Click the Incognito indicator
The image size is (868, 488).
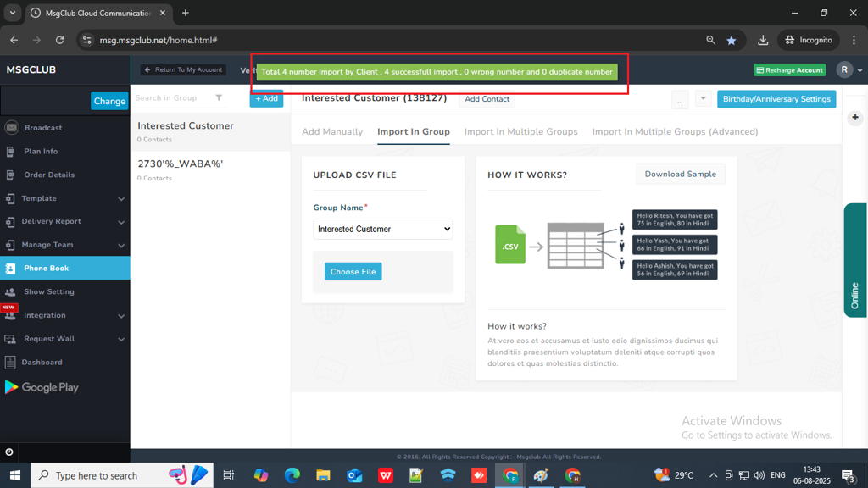coord(809,40)
